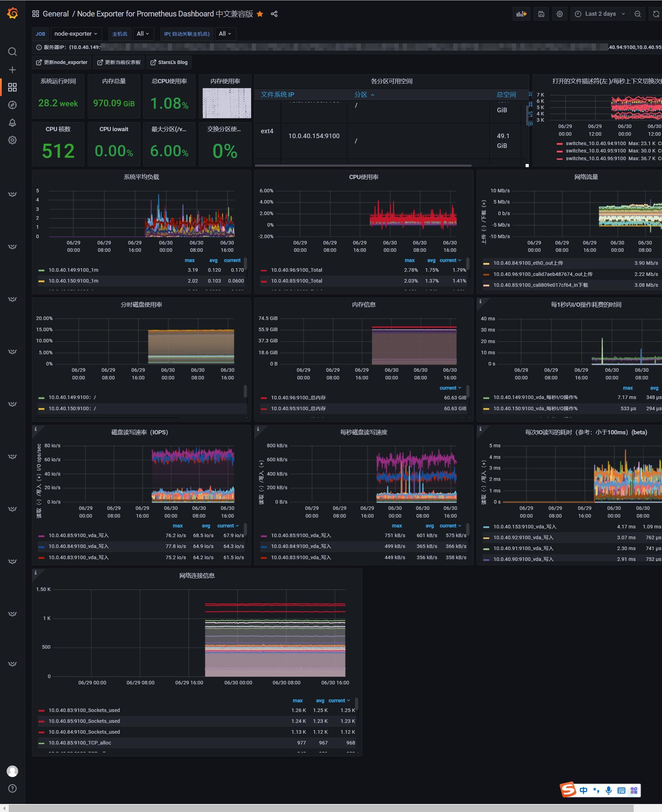Screen dimensions: 662x812
Task: Open the Help question mark icon
Action: tap(13, 789)
